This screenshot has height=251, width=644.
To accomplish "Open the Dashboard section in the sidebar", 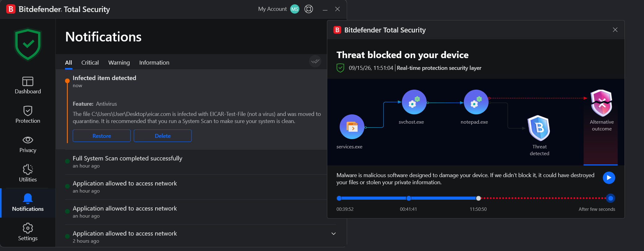I will click(x=28, y=85).
